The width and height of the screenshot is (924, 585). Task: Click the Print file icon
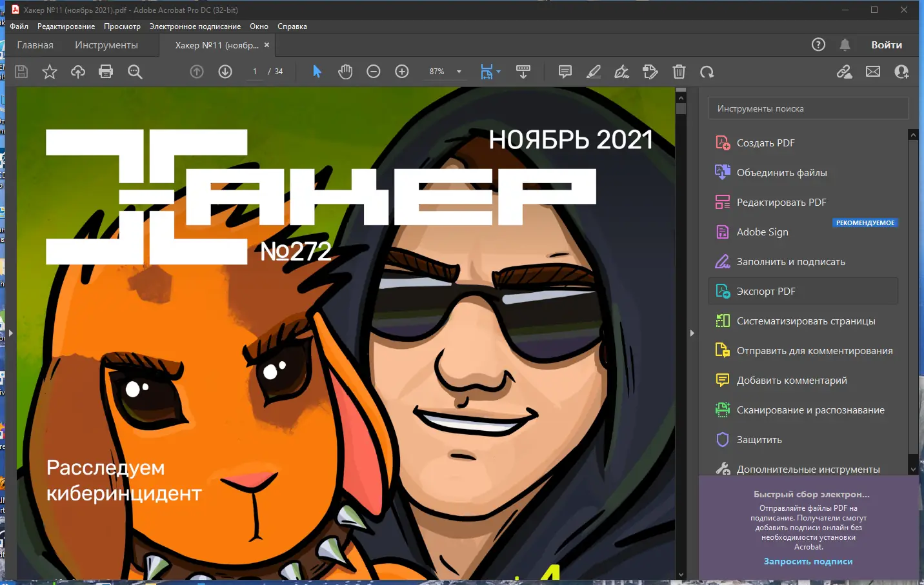click(x=106, y=72)
